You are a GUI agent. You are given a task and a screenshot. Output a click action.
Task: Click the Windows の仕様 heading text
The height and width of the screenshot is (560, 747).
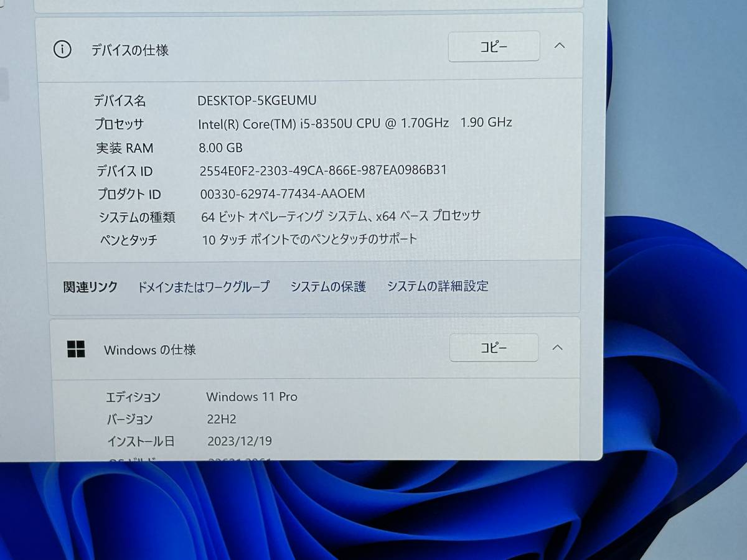click(150, 350)
